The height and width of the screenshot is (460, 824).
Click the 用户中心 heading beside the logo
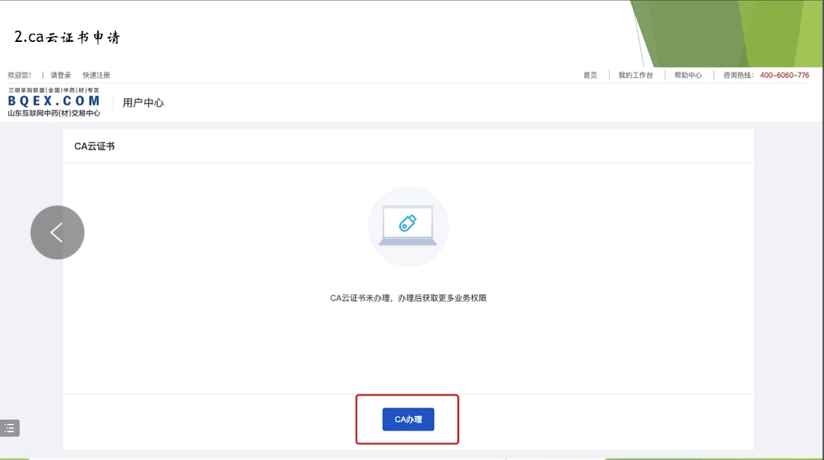click(x=143, y=103)
